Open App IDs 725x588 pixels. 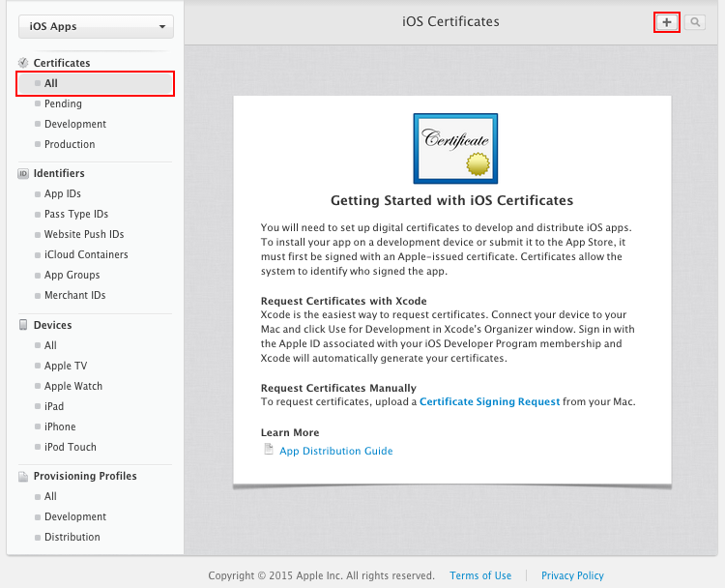(63, 193)
